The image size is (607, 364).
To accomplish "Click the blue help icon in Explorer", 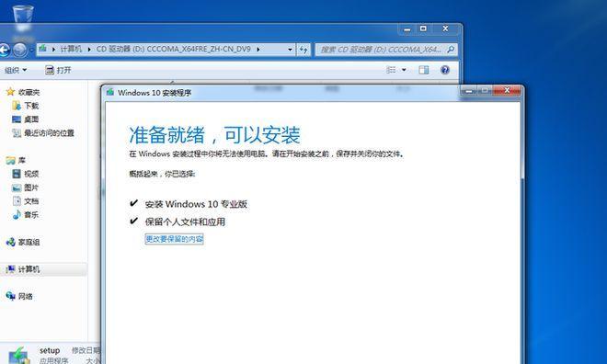I will coord(445,70).
